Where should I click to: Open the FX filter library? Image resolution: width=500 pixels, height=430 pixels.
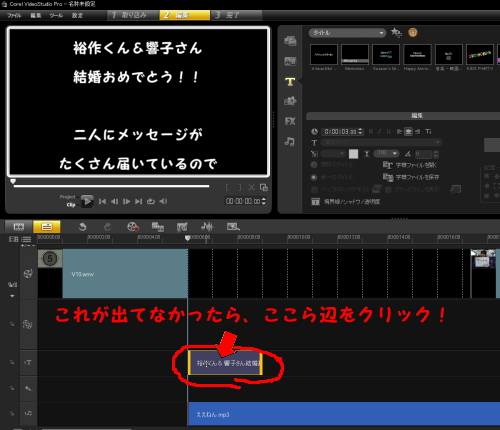290,121
